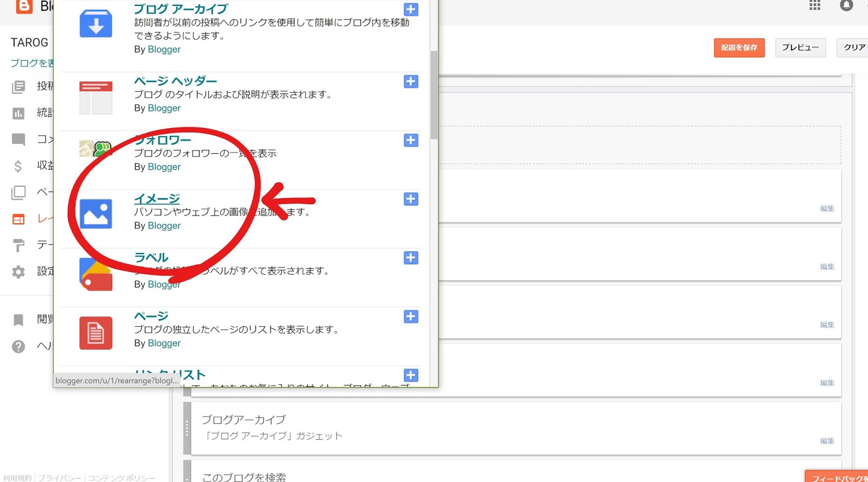
Task: Add the リンク リスト gadget with plus icon
Action: pyautogui.click(x=411, y=375)
